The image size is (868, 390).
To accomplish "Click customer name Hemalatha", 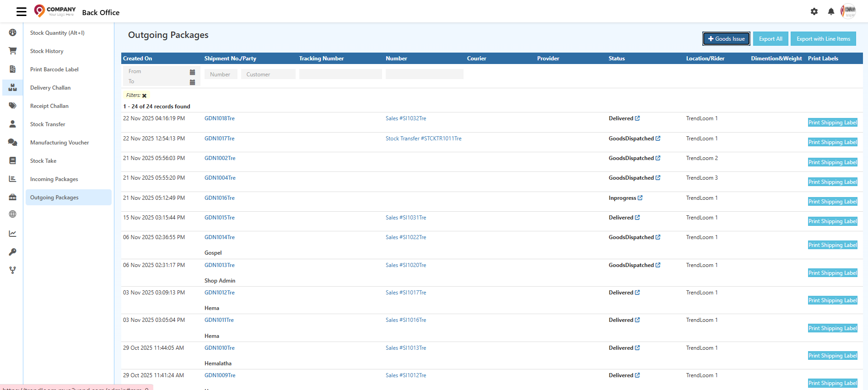I will pos(218,363).
